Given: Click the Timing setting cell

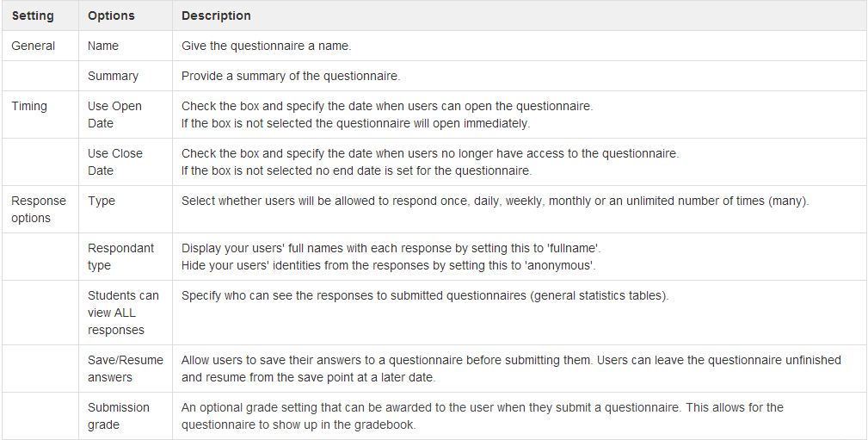Looking at the screenshot, I should tap(29, 106).
